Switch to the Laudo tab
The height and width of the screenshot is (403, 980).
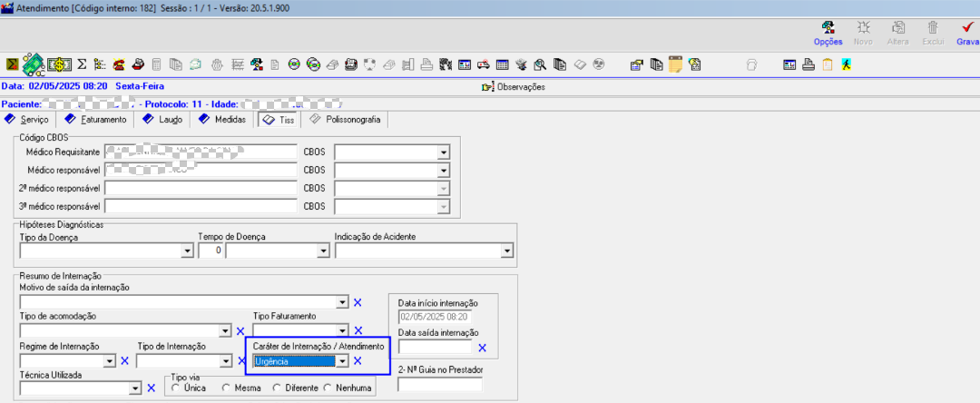click(x=162, y=119)
